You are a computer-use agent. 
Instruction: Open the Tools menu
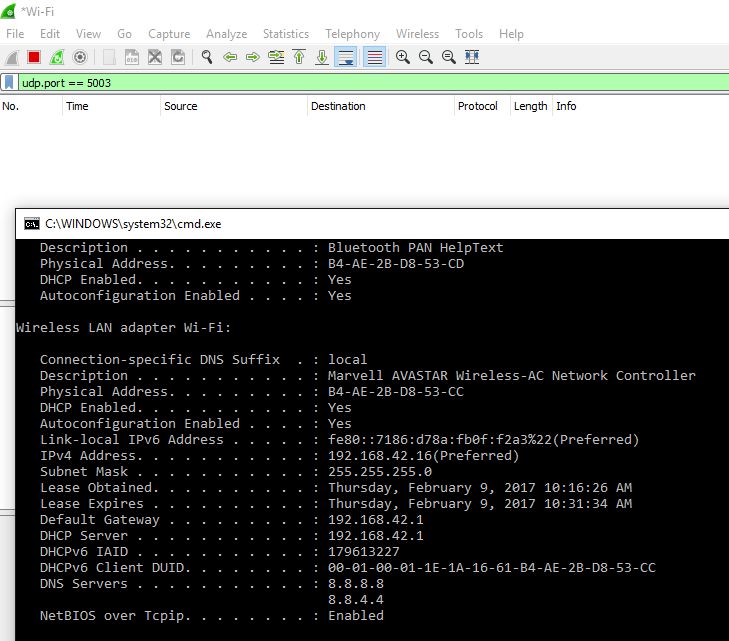(469, 34)
